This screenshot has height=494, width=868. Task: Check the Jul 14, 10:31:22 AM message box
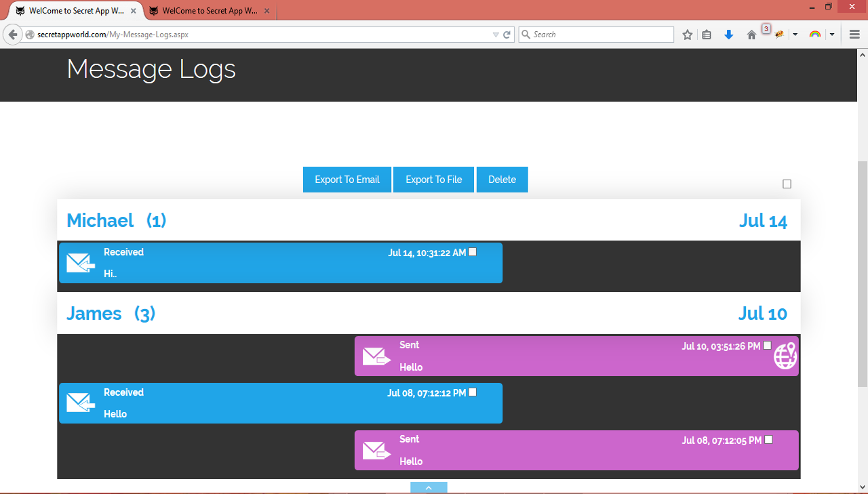pyautogui.click(x=473, y=252)
